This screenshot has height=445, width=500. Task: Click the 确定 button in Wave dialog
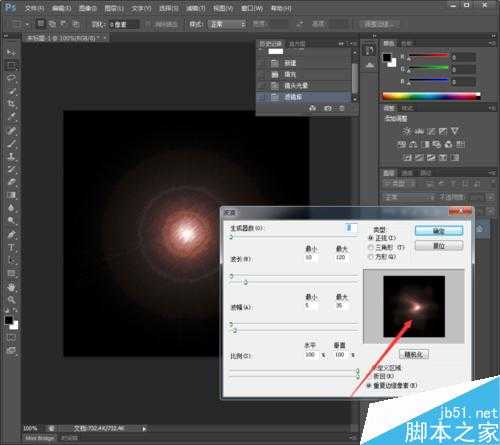(439, 231)
